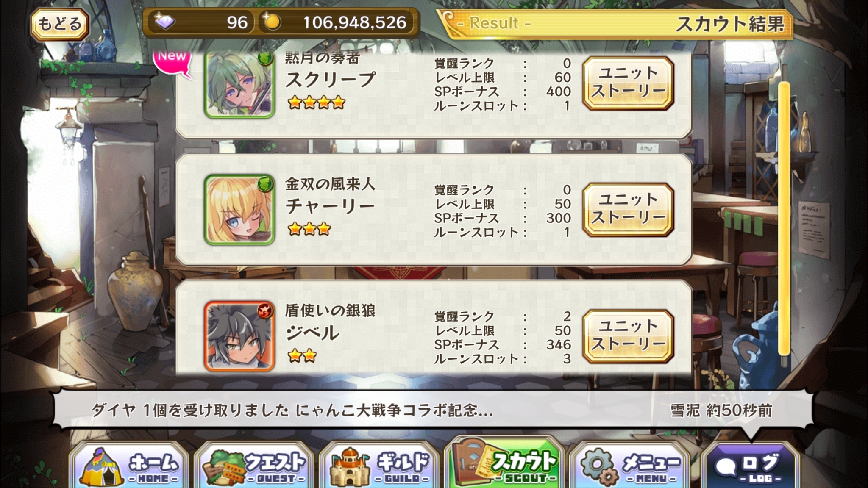Screen dimensions: 868x488
Task: Open unit story for ジベル
Action: point(628,336)
